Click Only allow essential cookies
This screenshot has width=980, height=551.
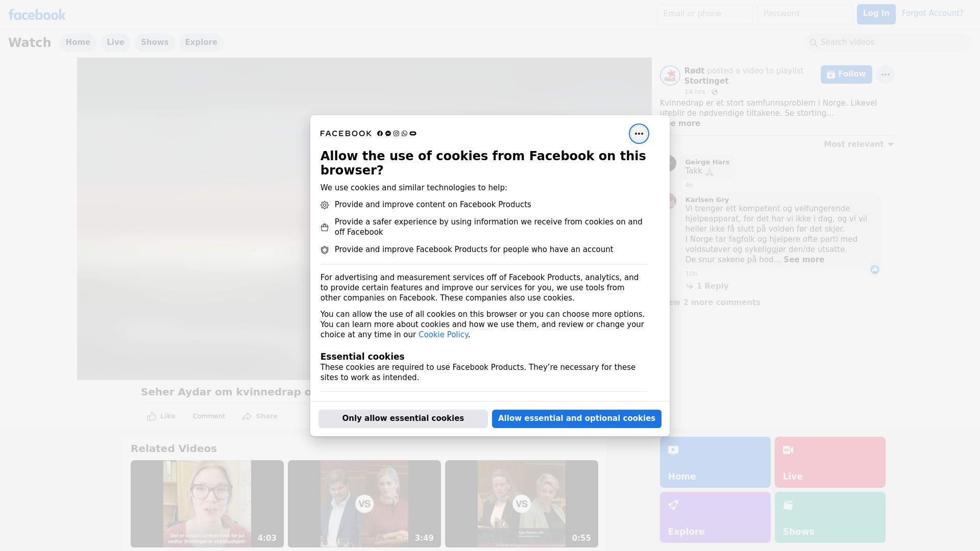pyautogui.click(x=403, y=418)
